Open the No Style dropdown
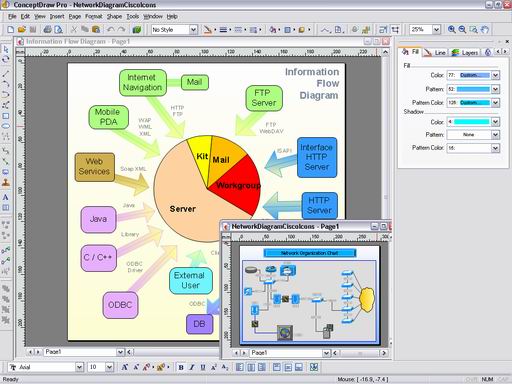Viewport: 512px width, 384px height. click(x=193, y=30)
